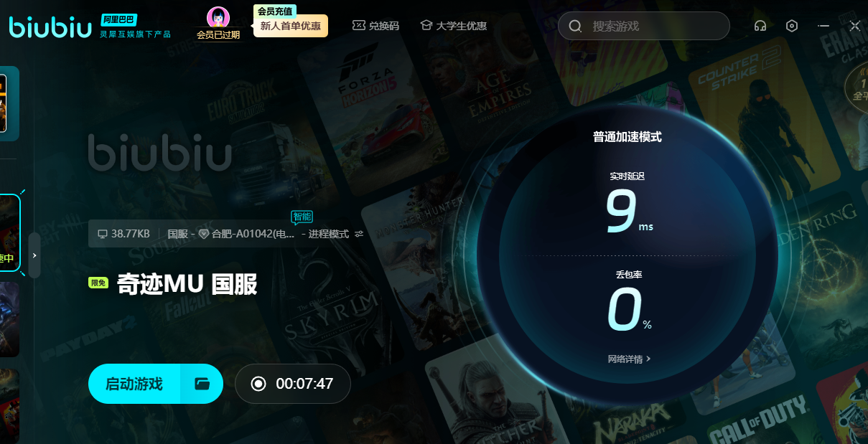The width and height of the screenshot is (868, 444).
Task: Click the 9 ms real-time latency value
Action: click(629, 212)
